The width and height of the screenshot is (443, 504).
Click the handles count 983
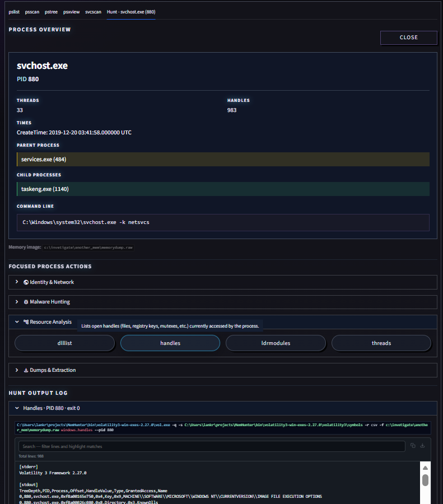coord(232,110)
